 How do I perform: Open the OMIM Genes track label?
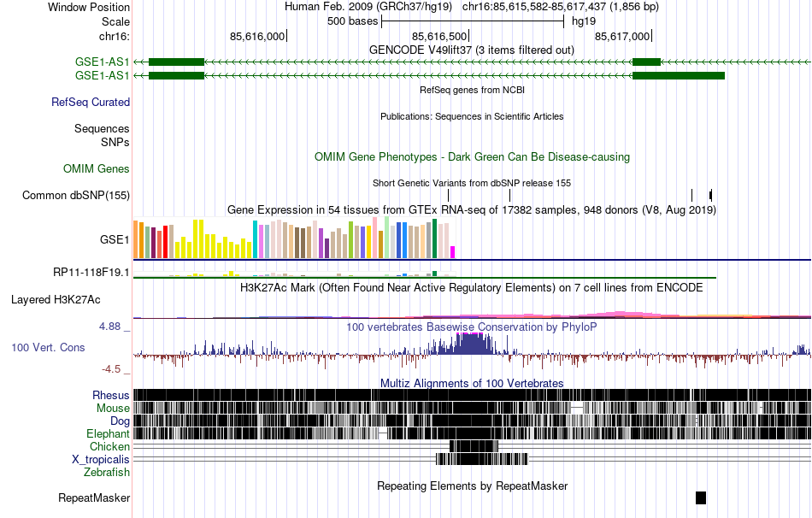(x=97, y=169)
